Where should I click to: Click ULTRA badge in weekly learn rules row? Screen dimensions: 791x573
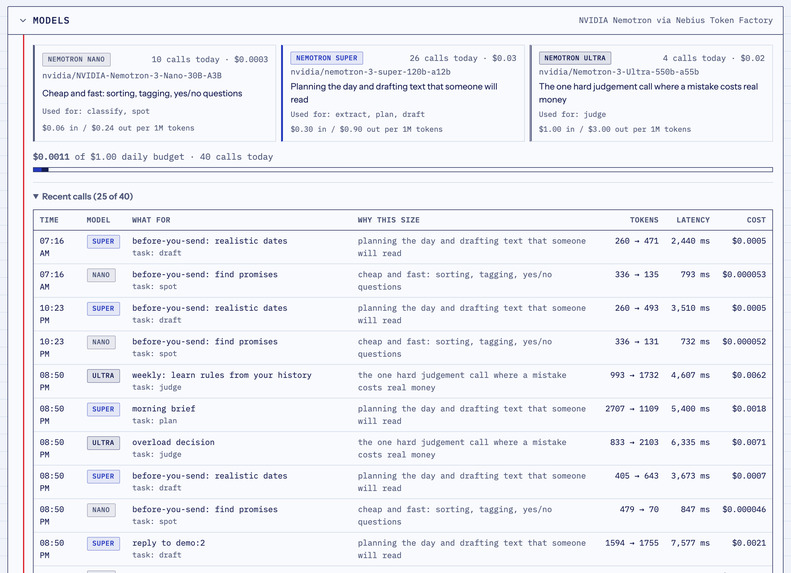coord(103,376)
